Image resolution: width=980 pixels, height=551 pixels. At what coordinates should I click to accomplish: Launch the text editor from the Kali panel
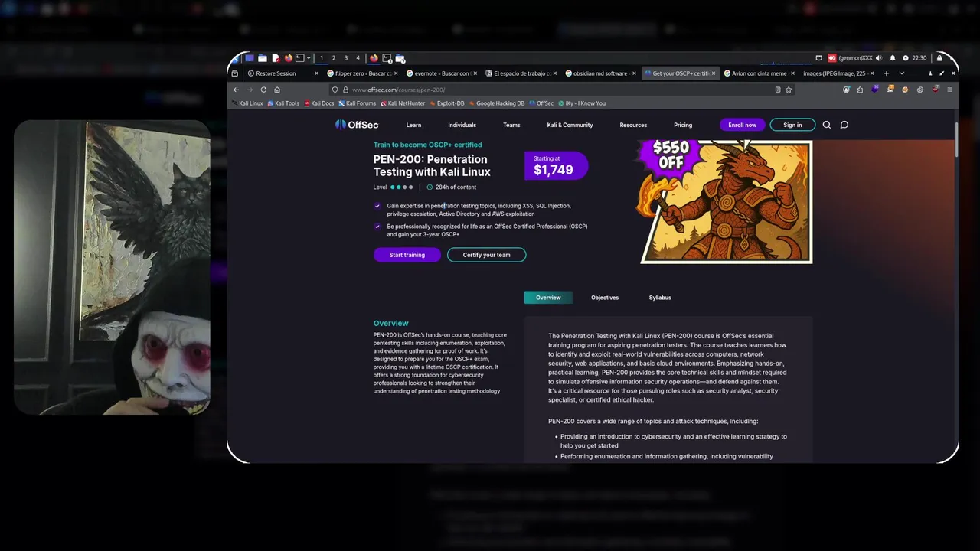pyautogui.click(x=276, y=58)
